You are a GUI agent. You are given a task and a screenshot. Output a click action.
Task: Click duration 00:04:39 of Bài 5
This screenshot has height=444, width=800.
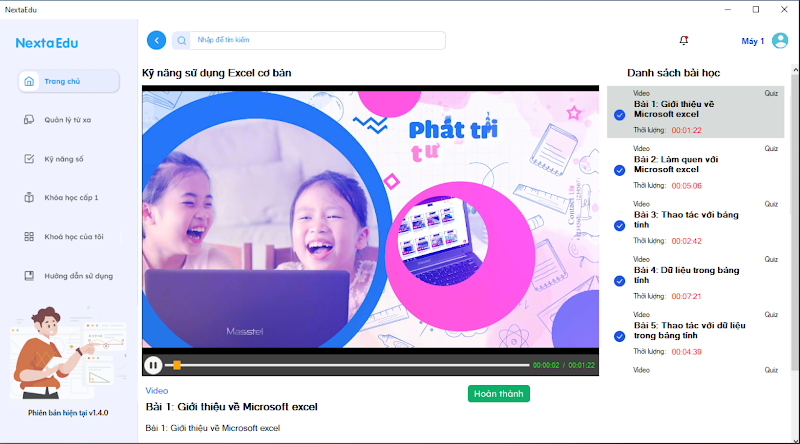click(x=686, y=352)
